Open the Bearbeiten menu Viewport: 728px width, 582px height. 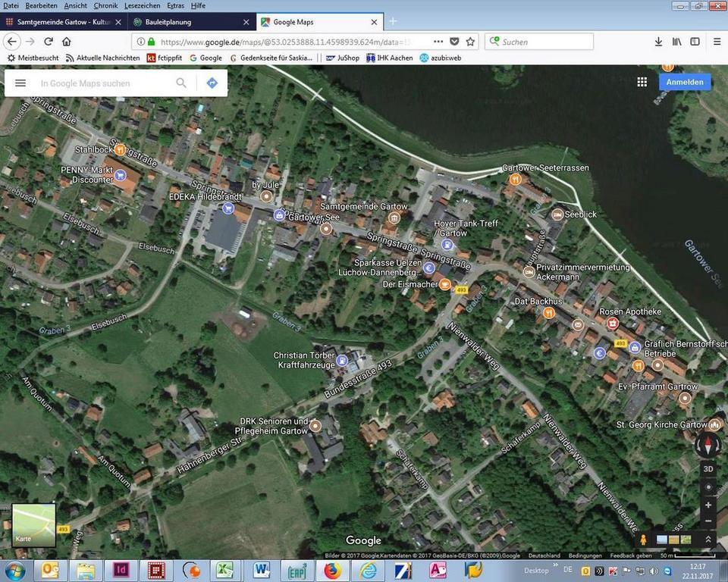coord(41,5)
